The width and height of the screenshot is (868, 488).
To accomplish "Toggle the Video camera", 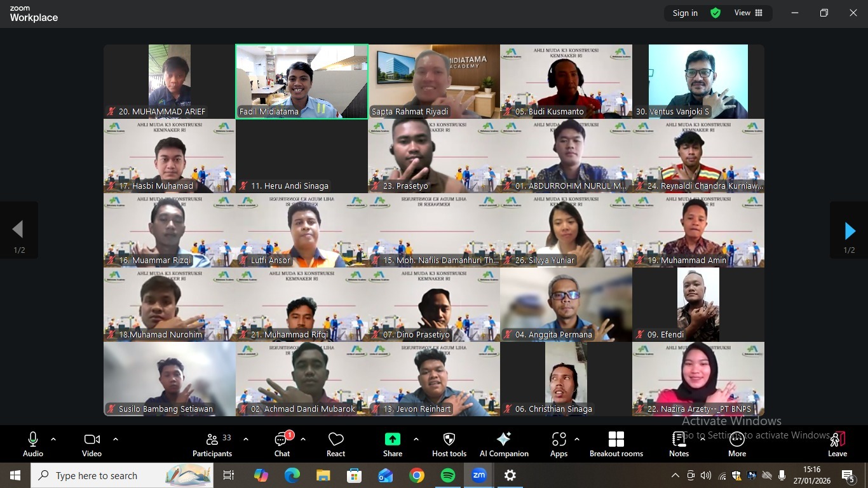I will [x=92, y=444].
